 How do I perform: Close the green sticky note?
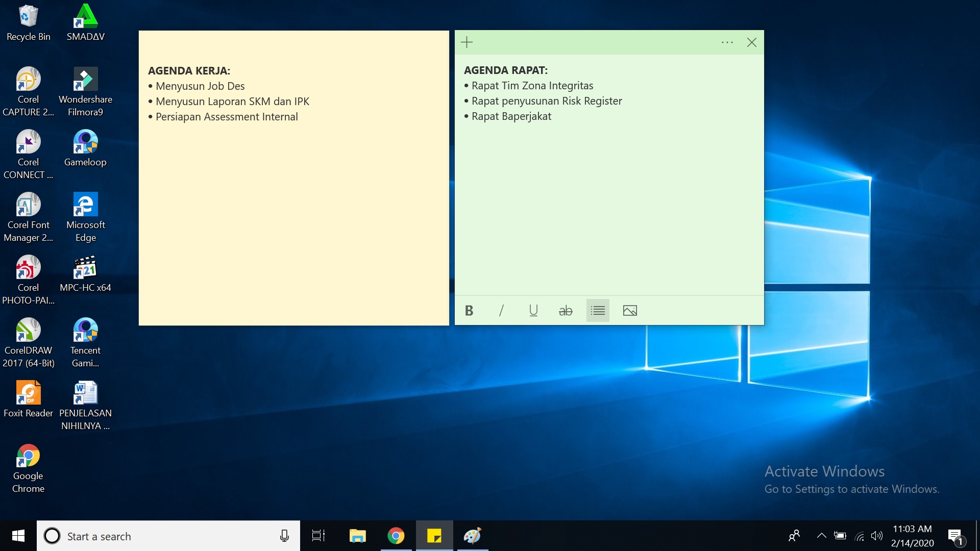coord(752,42)
